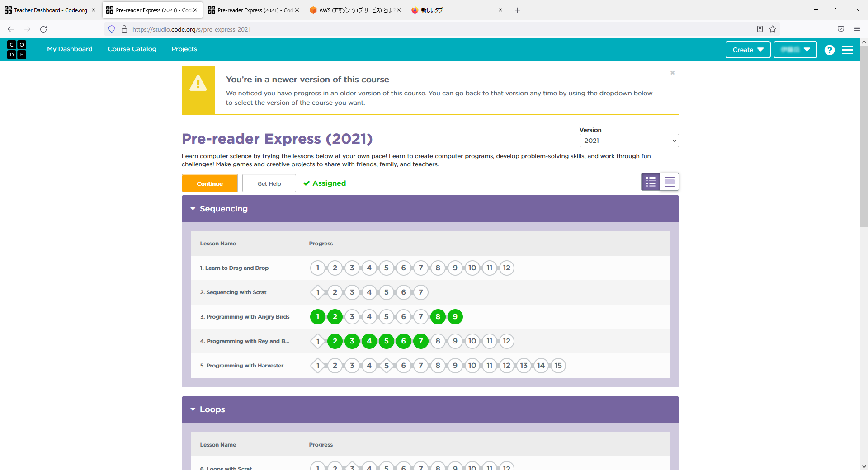Go to My Dashboard
The width and height of the screenshot is (868, 470).
click(70, 49)
